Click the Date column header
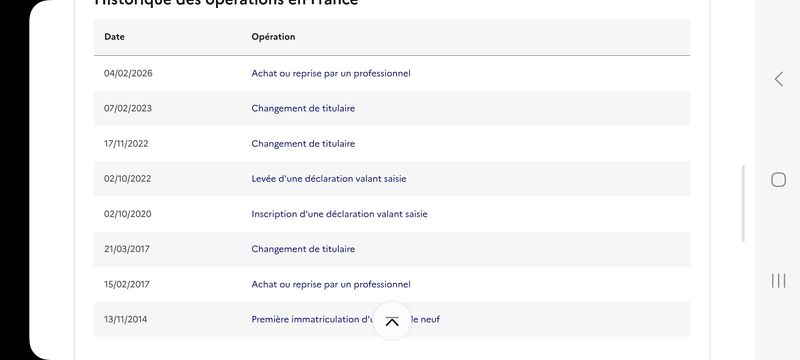This screenshot has height=360, width=800. 114,37
